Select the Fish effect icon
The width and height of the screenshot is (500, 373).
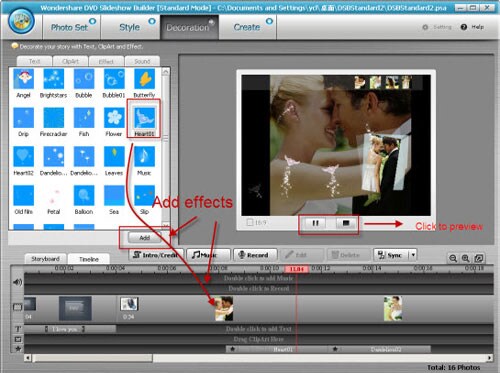coord(84,118)
